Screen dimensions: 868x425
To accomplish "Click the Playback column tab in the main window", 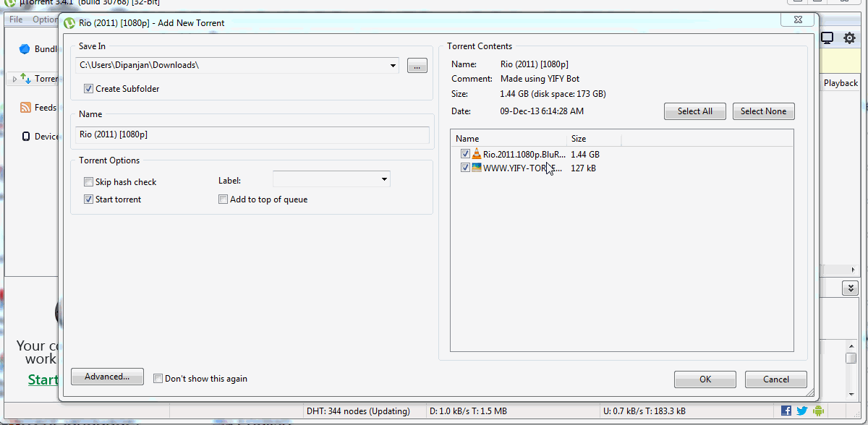I will (x=841, y=83).
